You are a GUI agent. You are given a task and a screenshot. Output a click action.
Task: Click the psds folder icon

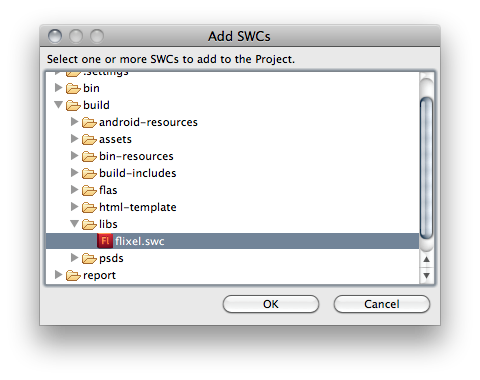pyautogui.click(x=89, y=258)
